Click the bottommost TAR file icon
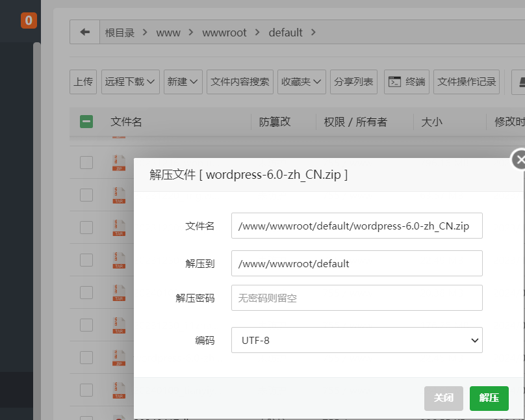The width and height of the screenshot is (525, 420). click(119, 390)
